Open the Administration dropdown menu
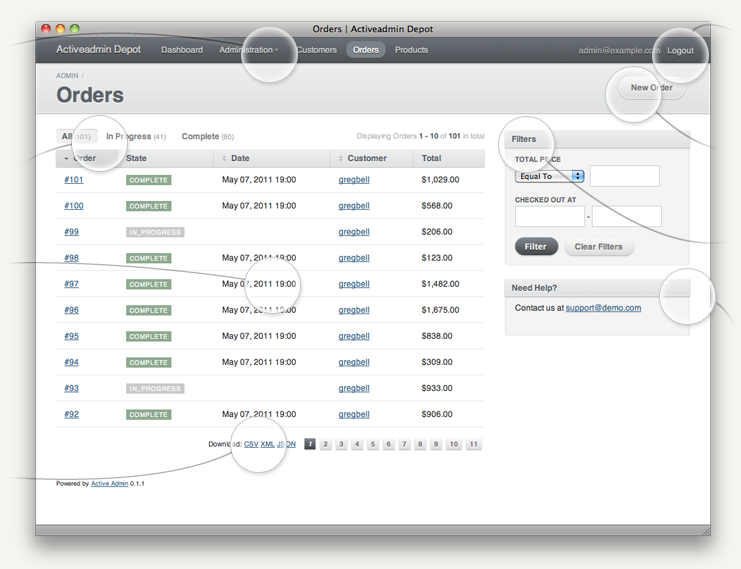741x569 pixels. point(247,50)
